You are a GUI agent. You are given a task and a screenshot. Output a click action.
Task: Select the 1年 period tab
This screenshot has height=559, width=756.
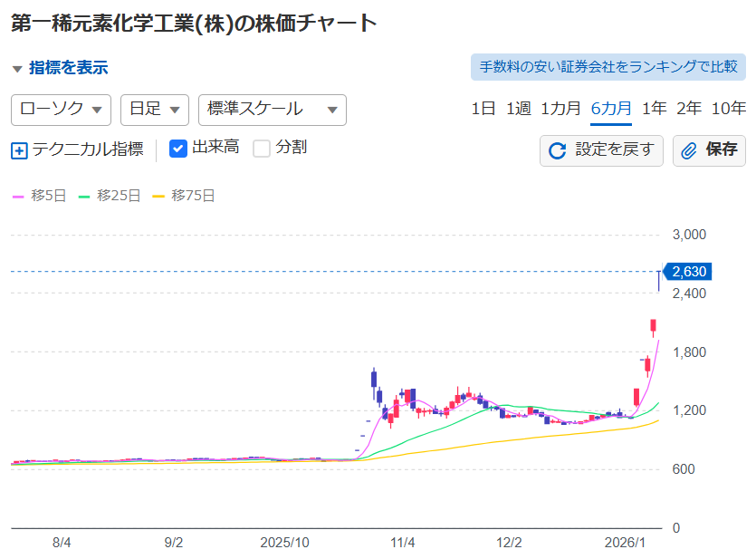654,109
